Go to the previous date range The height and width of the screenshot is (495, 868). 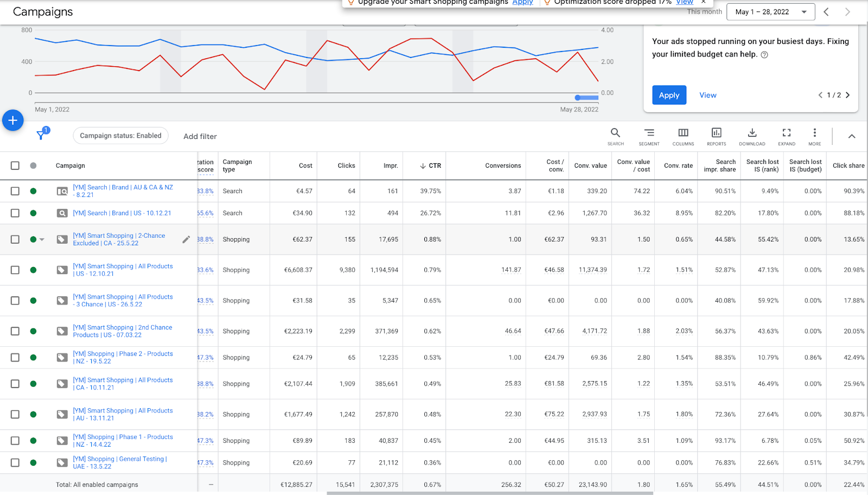[826, 12]
